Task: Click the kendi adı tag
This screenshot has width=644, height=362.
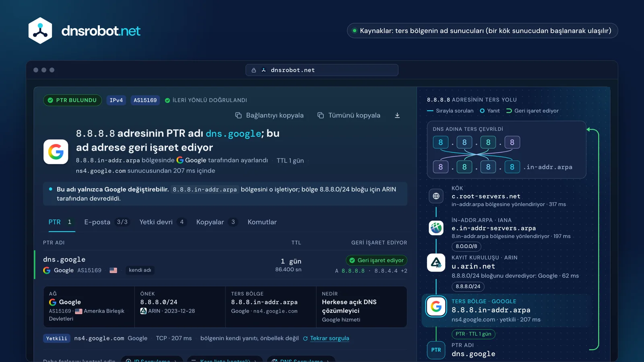Action: pos(140,270)
